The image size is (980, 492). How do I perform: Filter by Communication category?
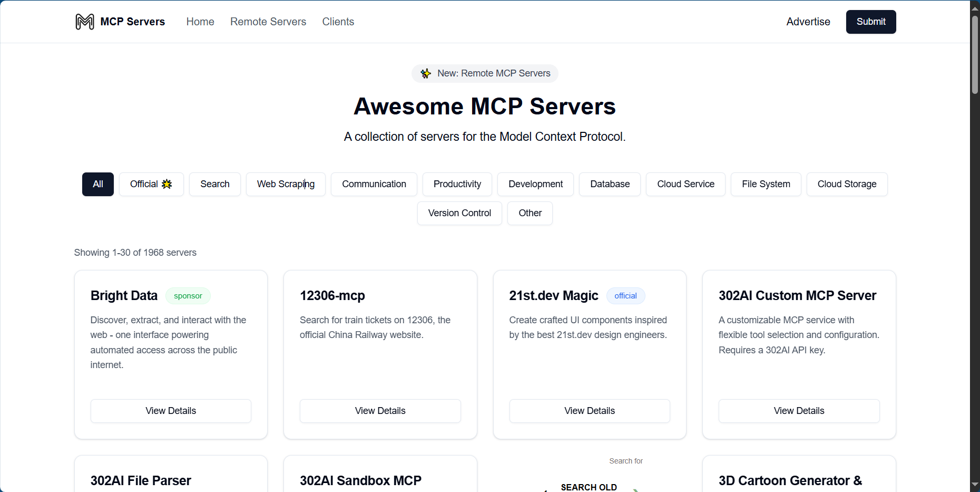click(374, 184)
